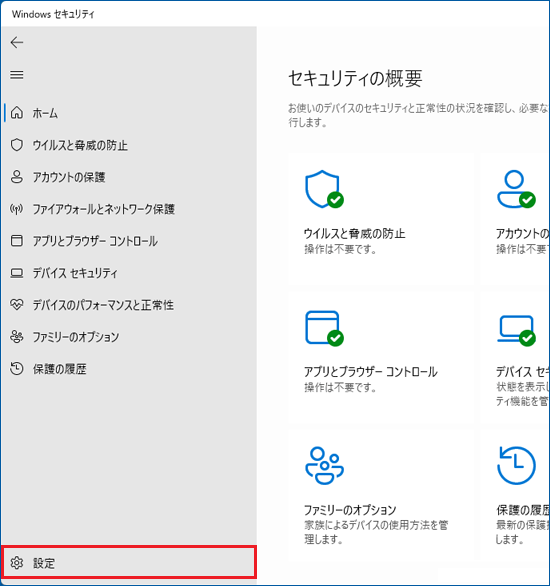Open ファイアウォールとネットワーク保護 page
This screenshot has width=550, height=586.
tap(129, 209)
